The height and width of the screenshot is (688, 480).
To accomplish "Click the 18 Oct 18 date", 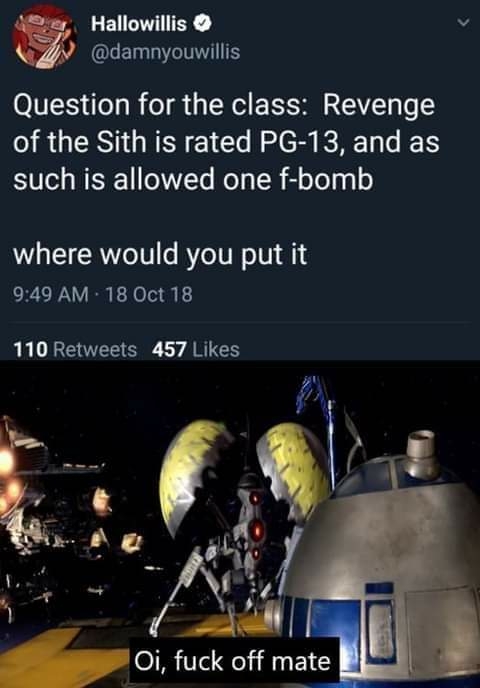I will (149, 294).
